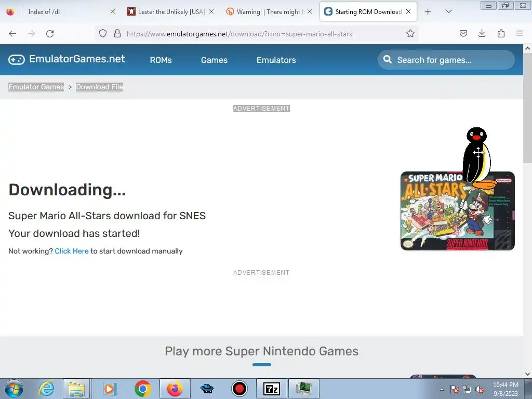The image size is (532, 399).
Task: Open Windows Explorer folder from taskbar
Action: click(76, 389)
